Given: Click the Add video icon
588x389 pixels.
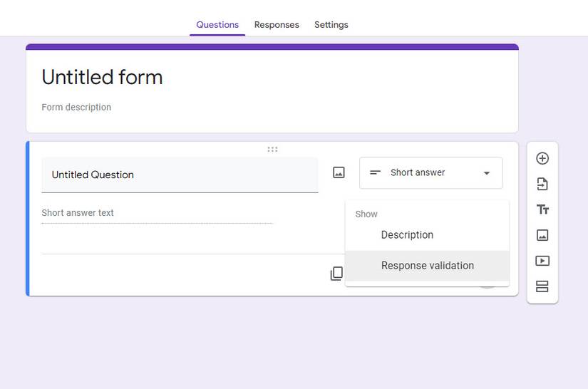Looking at the screenshot, I should click(542, 261).
